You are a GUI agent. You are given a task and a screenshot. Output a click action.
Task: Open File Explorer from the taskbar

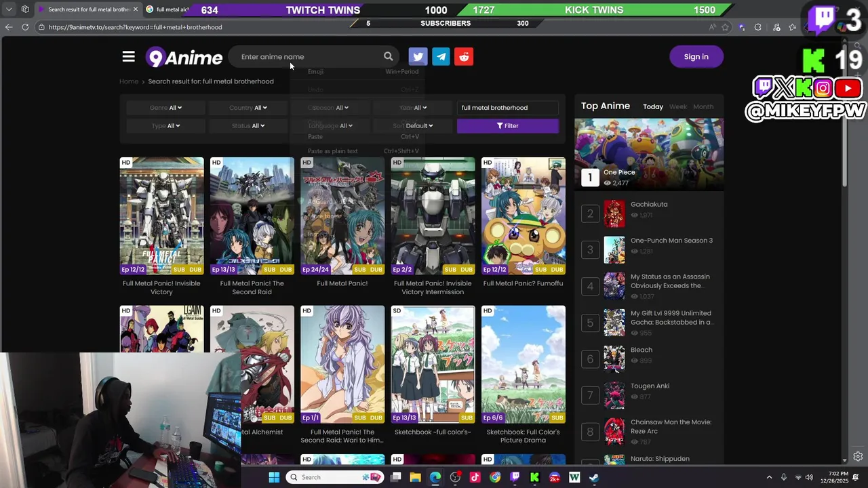tap(415, 477)
